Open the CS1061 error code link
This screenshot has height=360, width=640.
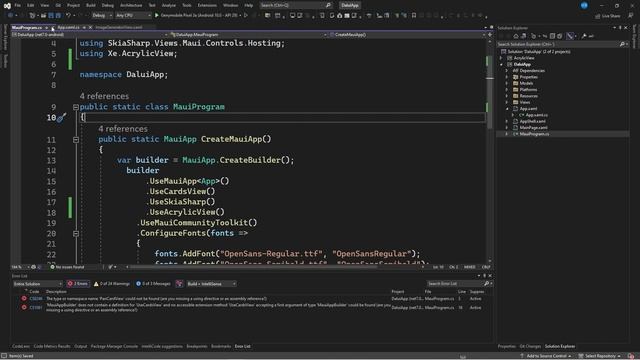click(36, 308)
